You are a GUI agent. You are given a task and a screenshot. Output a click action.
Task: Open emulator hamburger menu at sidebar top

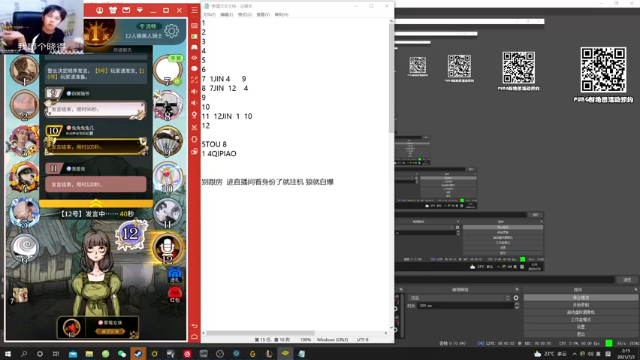click(194, 10)
